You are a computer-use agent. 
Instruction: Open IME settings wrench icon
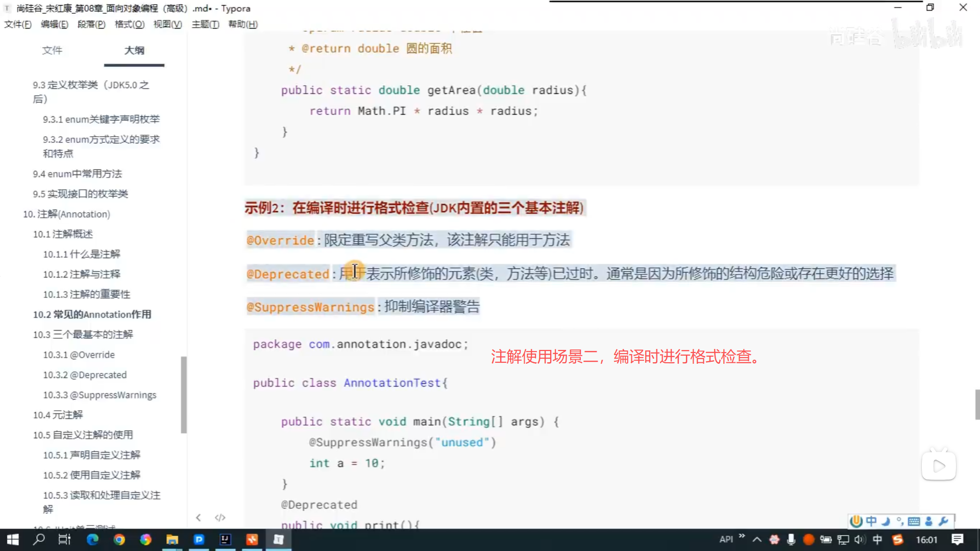click(943, 521)
